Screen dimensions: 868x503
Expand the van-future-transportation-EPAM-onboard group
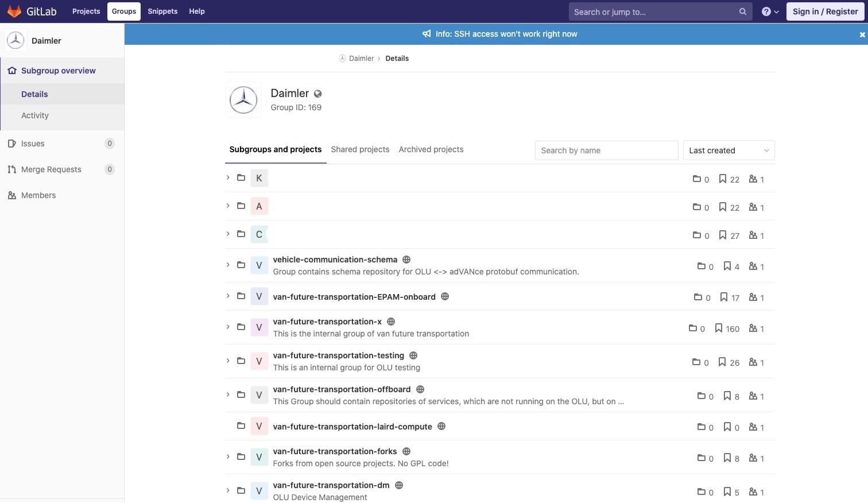(228, 296)
